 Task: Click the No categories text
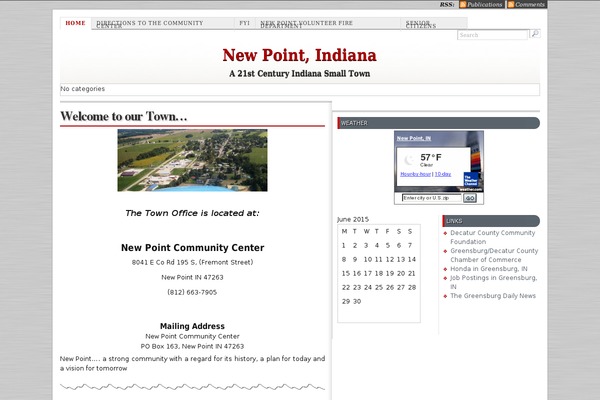82,89
